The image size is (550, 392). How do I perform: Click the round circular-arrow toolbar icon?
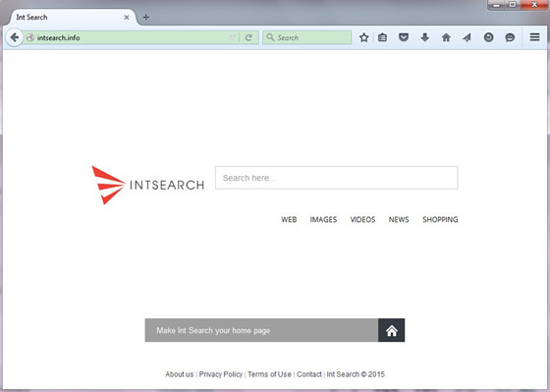[489, 37]
